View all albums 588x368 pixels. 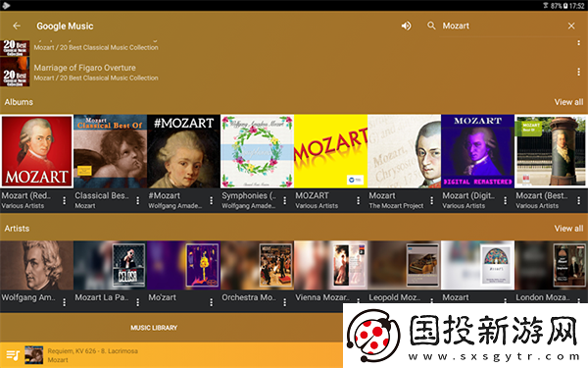click(568, 102)
